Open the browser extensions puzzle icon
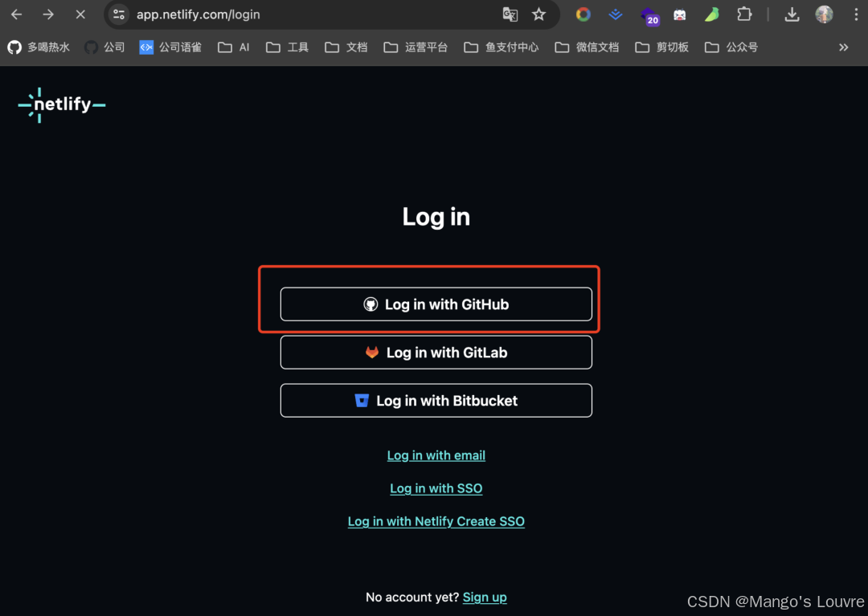This screenshot has height=616, width=868. point(744,14)
